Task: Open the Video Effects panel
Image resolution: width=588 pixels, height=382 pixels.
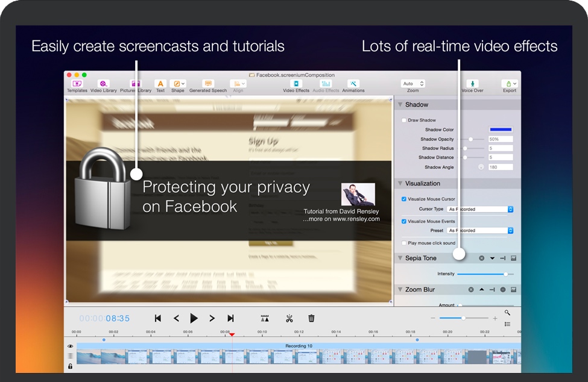Action: click(296, 84)
